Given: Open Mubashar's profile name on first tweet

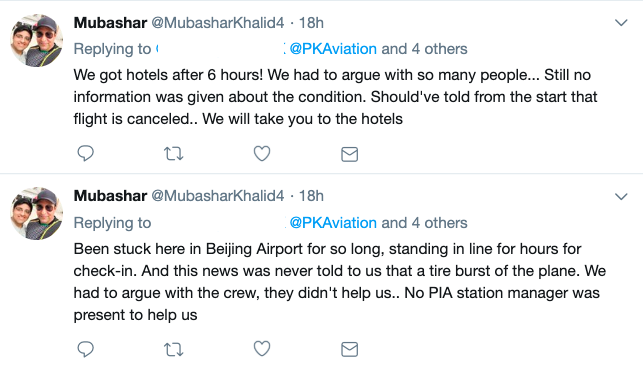Looking at the screenshot, I should (x=110, y=23).
